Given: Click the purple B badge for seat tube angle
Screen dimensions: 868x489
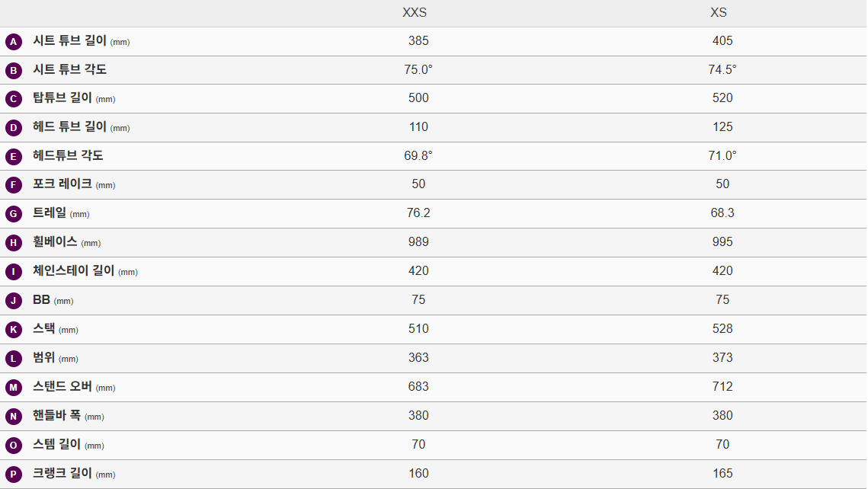Looking at the screenshot, I should pyautogui.click(x=14, y=71).
